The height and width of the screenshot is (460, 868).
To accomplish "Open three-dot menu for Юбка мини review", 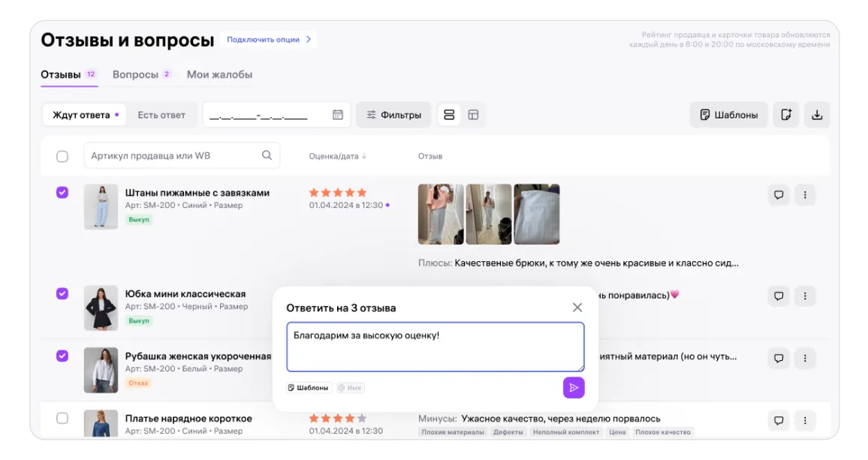I will (805, 296).
